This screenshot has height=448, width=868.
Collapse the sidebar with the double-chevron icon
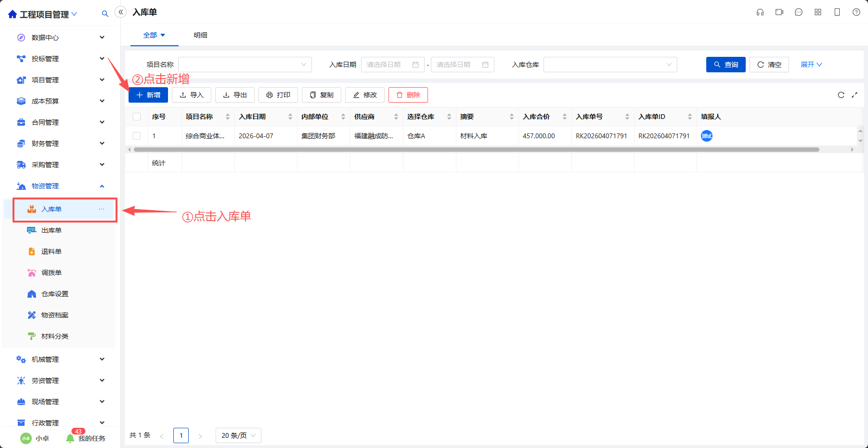[x=121, y=12]
